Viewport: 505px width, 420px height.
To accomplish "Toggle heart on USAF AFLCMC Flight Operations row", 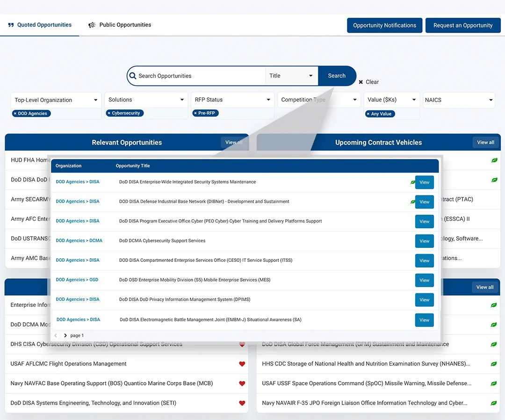I will click(x=242, y=364).
